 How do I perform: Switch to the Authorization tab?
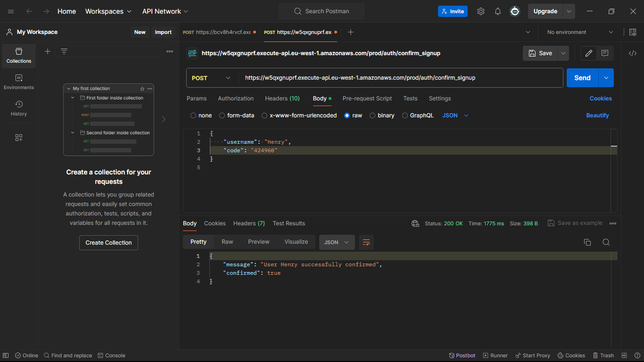(x=236, y=99)
